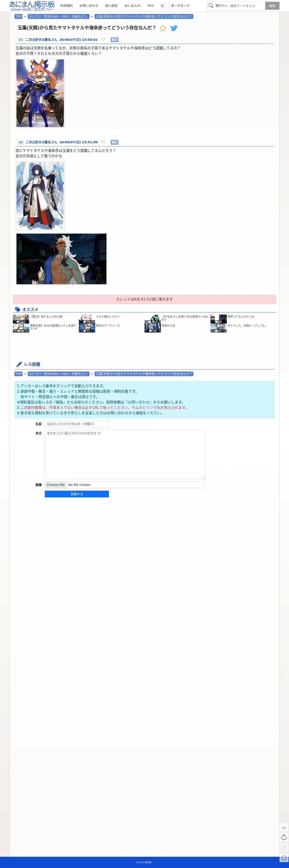
Task: Click TOP in the レス投稿 breadcrumb
Action: [18, 374]
